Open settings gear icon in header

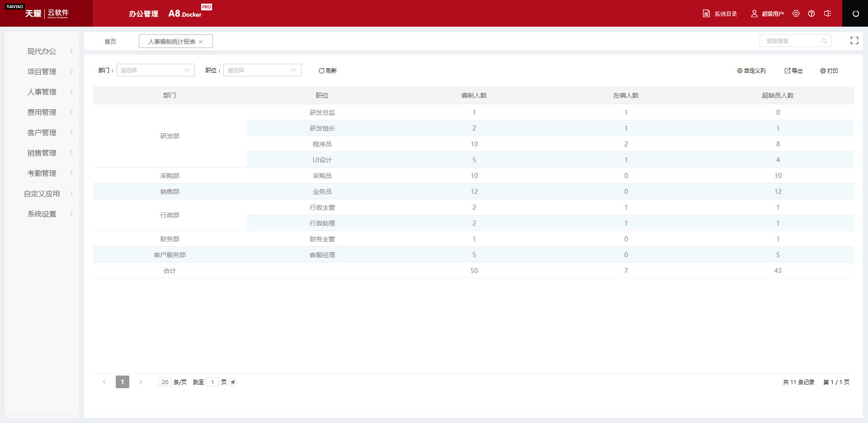tap(796, 14)
